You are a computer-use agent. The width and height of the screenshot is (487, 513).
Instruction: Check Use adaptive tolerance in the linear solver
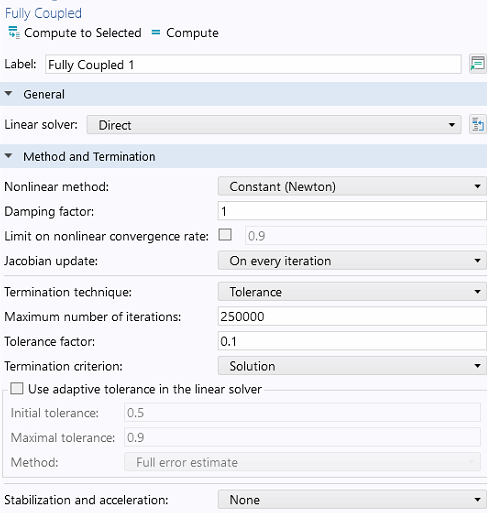(17, 388)
